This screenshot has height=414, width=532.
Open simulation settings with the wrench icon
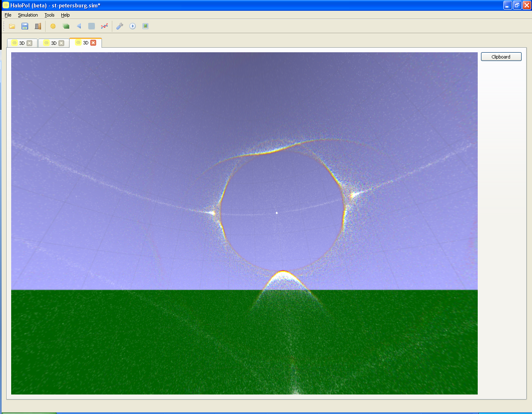click(x=120, y=26)
